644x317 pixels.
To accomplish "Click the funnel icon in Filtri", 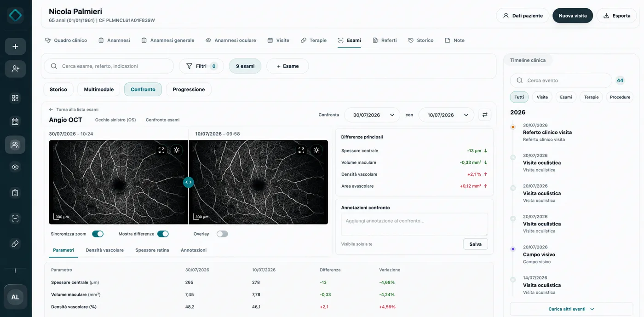I will (x=189, y=66).
